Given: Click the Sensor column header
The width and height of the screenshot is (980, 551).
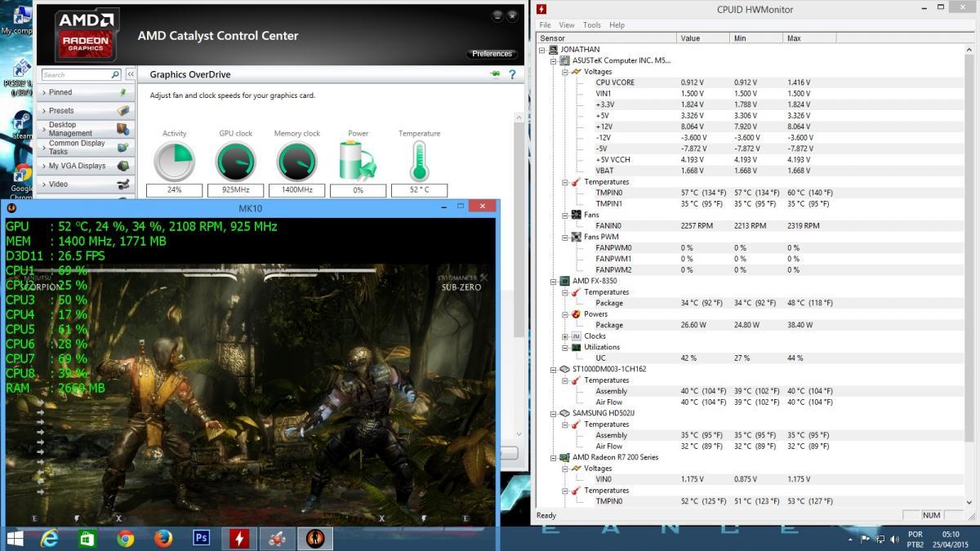Looking at the screenshot, I should pyautogui.click(x=607, y=38).
